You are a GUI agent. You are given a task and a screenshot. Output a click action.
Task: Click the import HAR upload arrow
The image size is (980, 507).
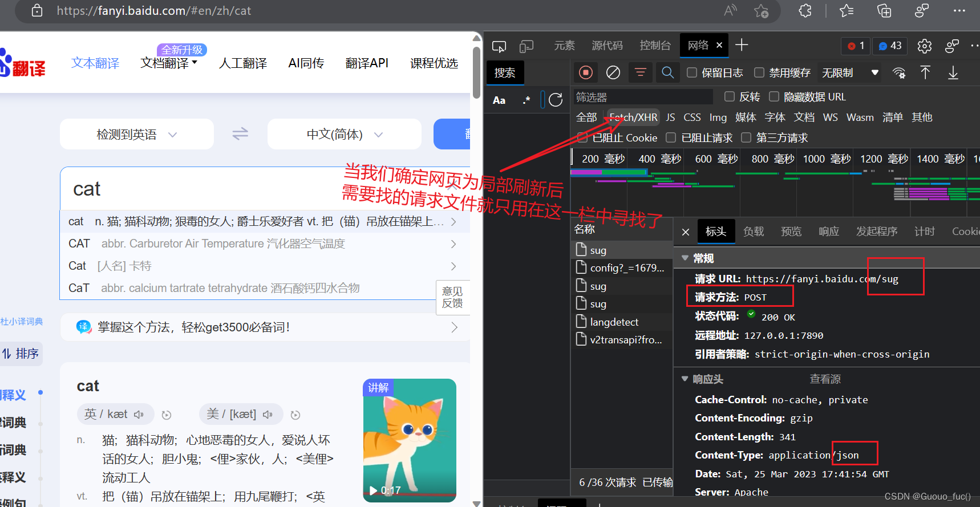(x=925, y=72)
